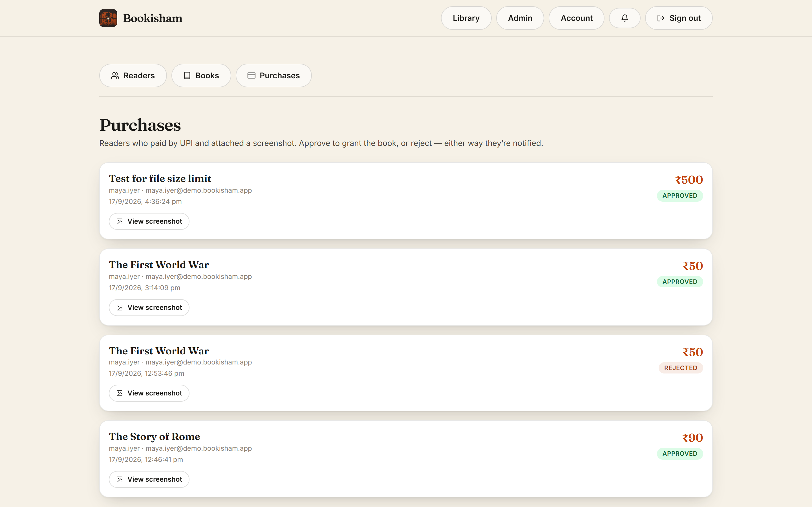
Task: Click image icon for The Story of Rome
Action: click(120, 479)
